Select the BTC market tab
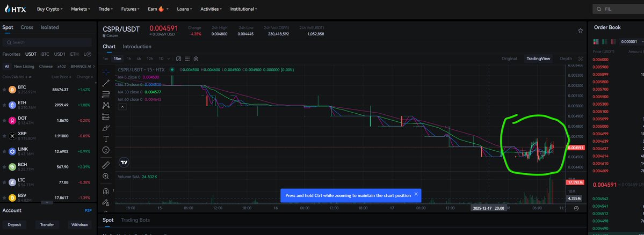The width and height of the screenshot is (644, 235). point(45,54)
